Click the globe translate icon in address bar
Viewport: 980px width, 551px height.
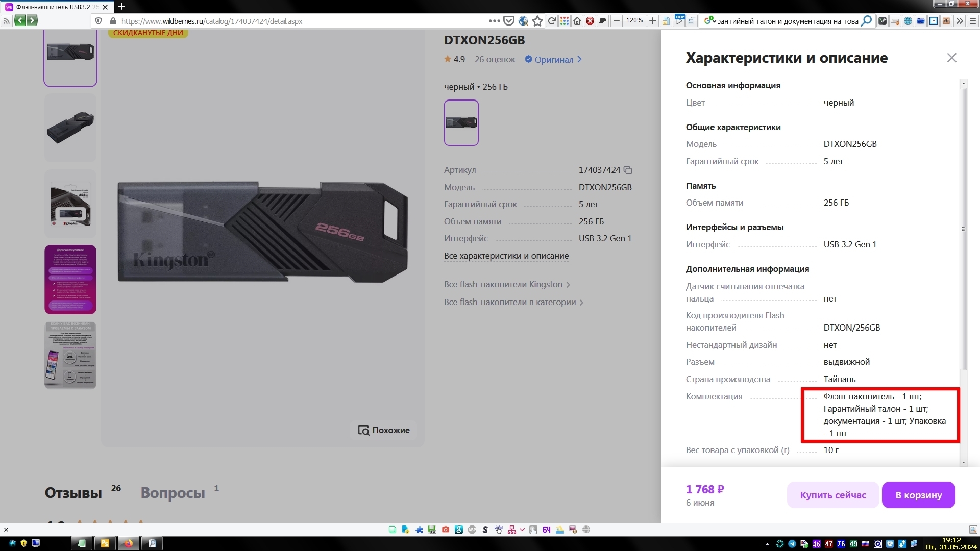523,21
